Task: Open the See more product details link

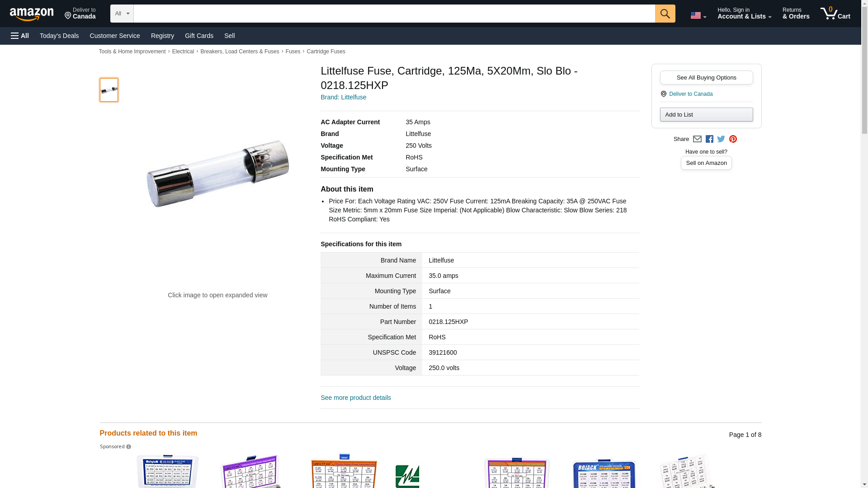Action: pyautogui.click(x=356, y=398)
